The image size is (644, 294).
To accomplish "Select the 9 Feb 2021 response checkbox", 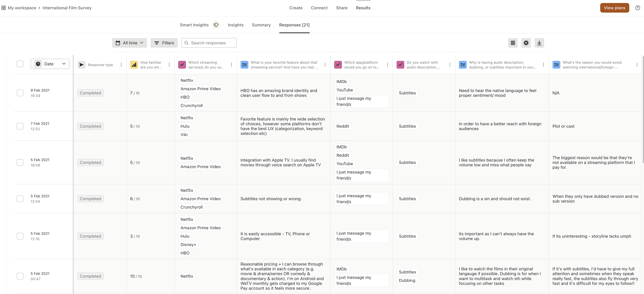I will click(x=20, y=93).
